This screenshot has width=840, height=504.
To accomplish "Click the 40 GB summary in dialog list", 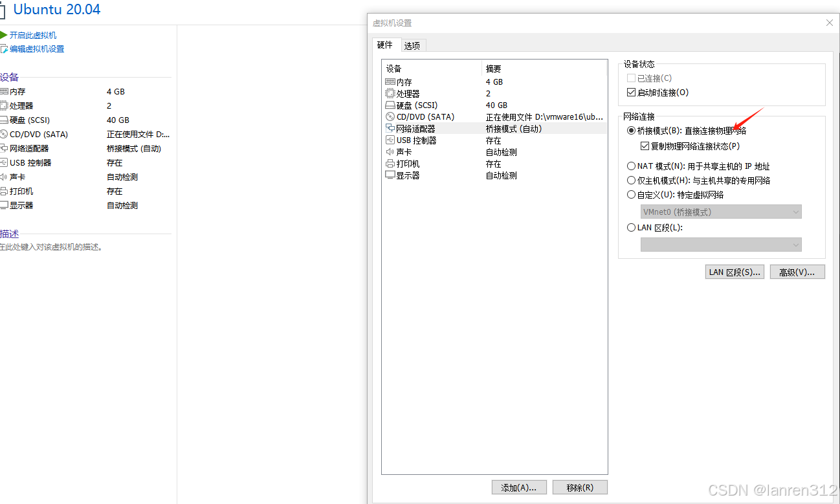I will pyautogui.click(x=497, y=105).
